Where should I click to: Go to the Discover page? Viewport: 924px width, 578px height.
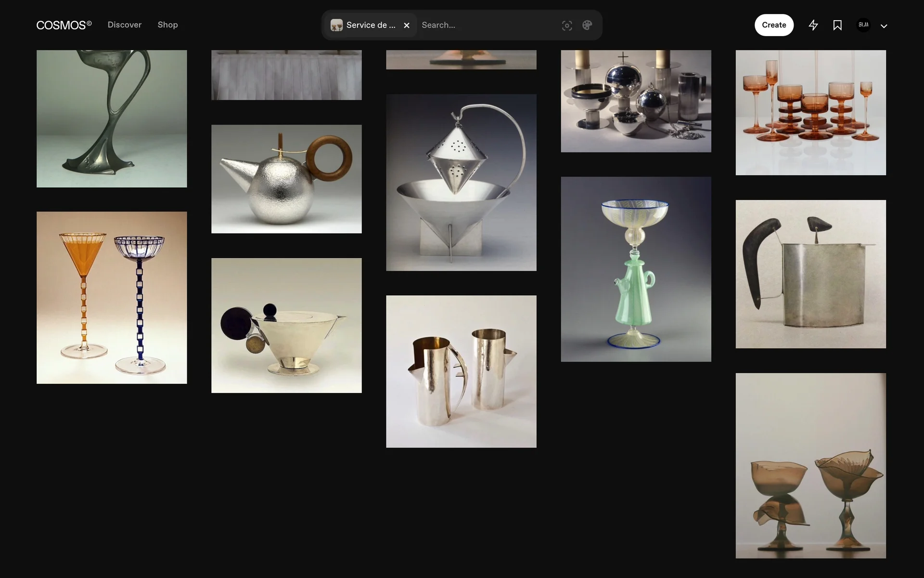tap(124, 25)
